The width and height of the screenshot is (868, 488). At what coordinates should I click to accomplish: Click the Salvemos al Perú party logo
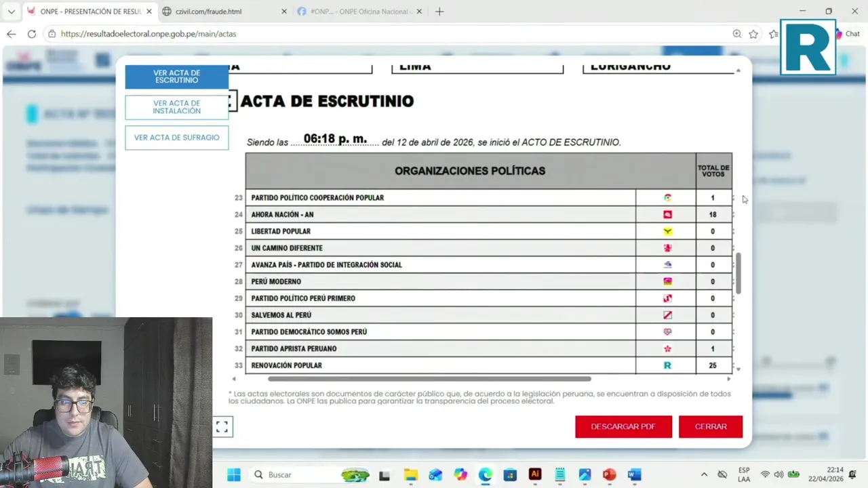pyautogui.click(x=667, y=315)
